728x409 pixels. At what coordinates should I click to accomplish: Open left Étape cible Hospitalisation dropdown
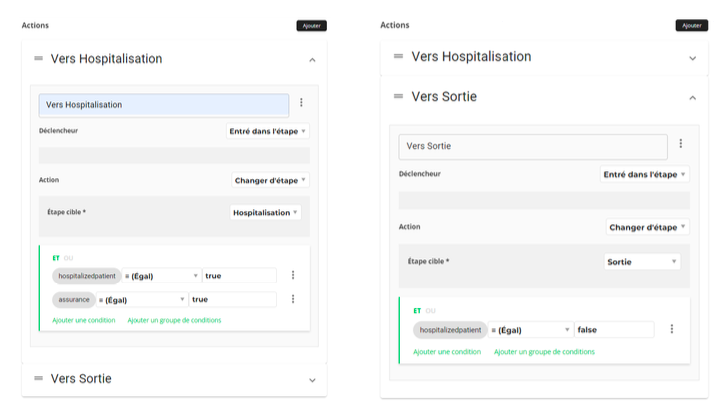point(265,213)
